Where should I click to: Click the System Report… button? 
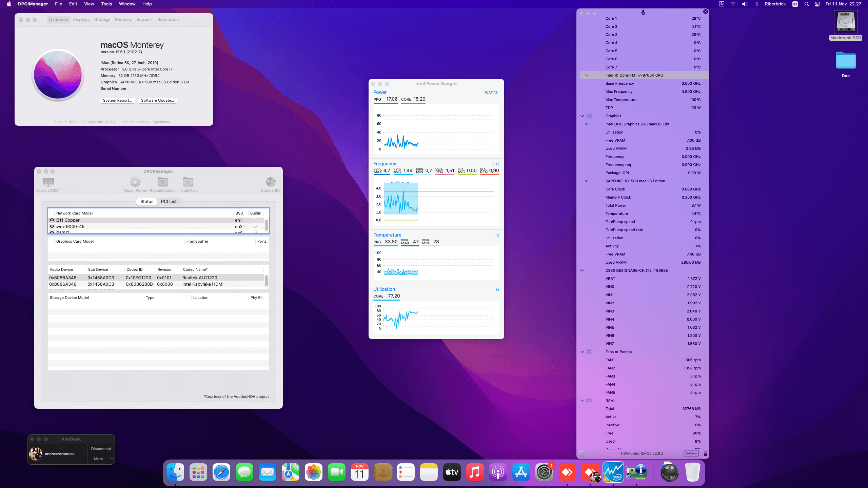point(117,100)
